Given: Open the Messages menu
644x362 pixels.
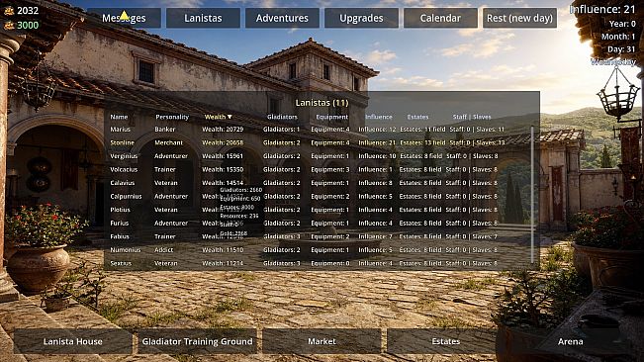Looking at the screenshot, I should coord(124,18).
